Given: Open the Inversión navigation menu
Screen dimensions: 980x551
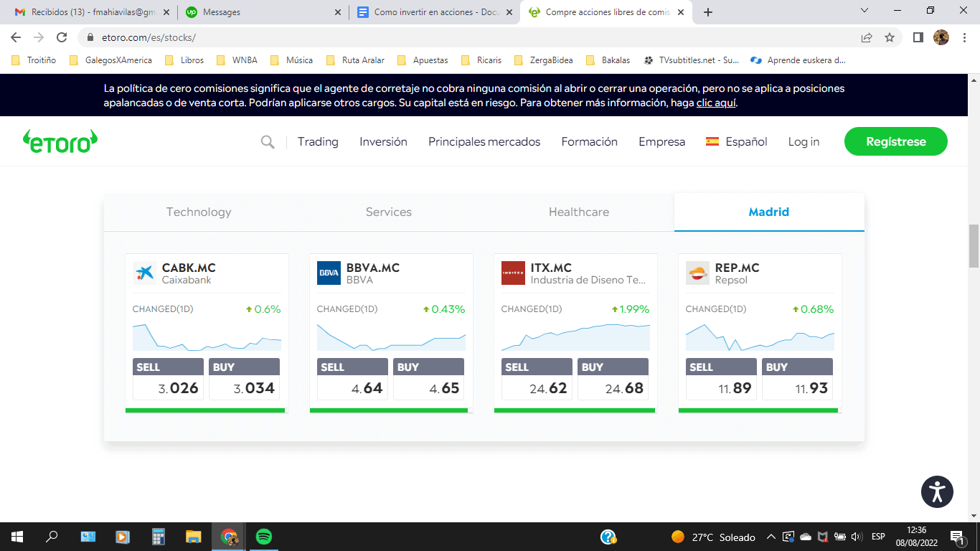Looking at the screenshot, I should 383,141.
